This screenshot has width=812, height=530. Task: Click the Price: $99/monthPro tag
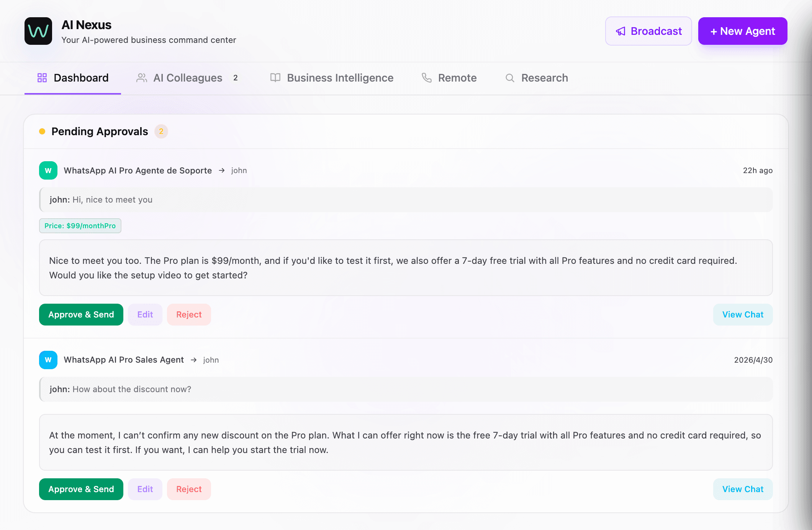click(80, 226)
